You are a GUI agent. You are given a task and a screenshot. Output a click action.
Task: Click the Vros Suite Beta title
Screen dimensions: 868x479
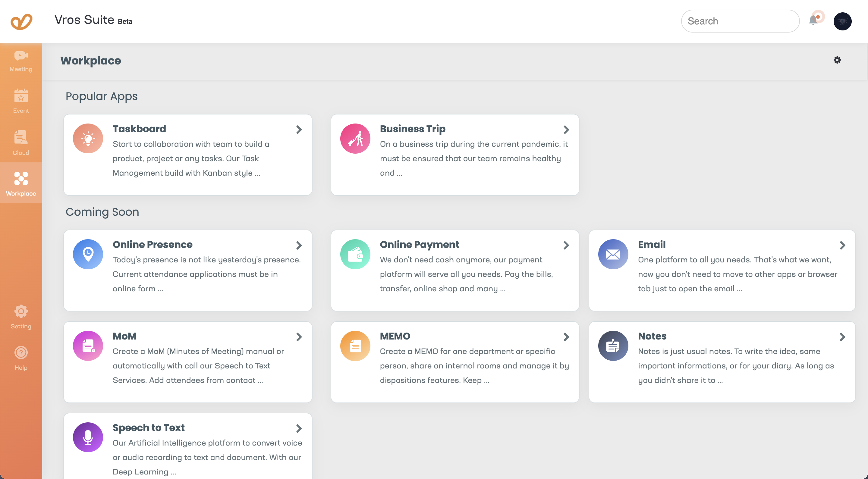[93, 20]
